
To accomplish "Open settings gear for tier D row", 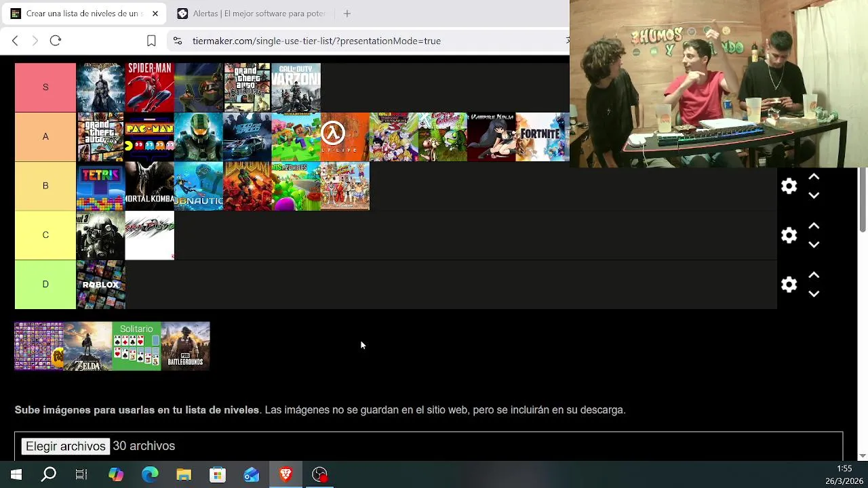I will tap(789, 285).
